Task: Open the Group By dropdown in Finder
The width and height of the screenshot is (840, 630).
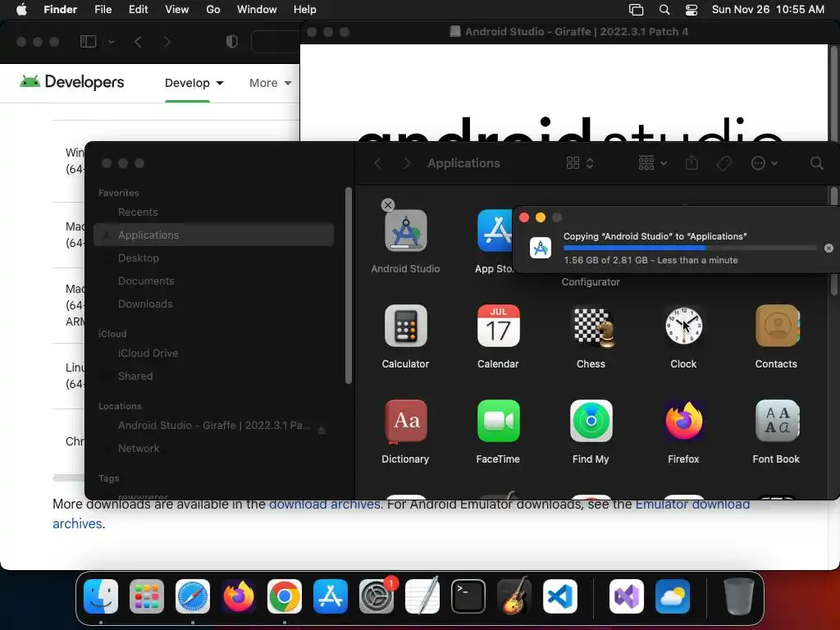Action: coord(652,163)
